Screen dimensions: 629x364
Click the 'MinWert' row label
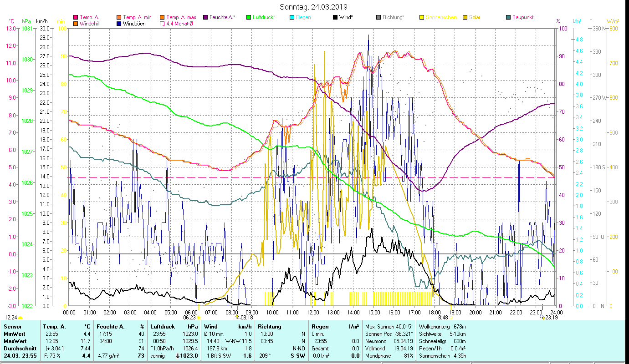[14, 334]
